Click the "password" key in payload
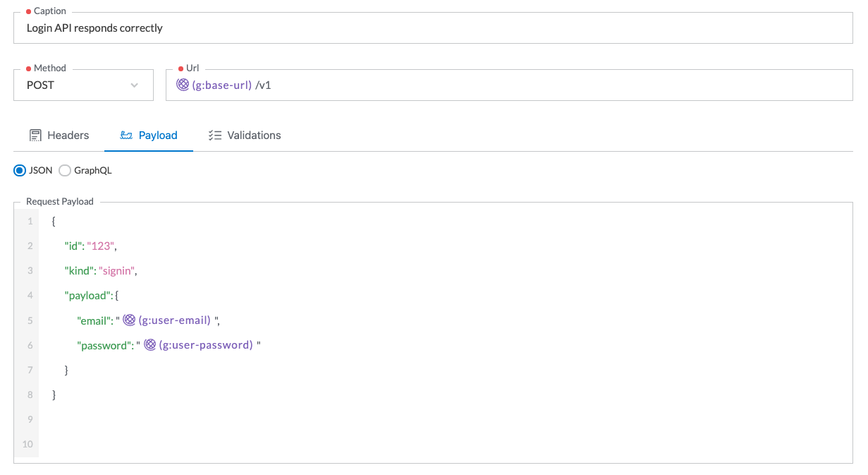The width and height of the screenshot is (868, 475). coord(104,345)
